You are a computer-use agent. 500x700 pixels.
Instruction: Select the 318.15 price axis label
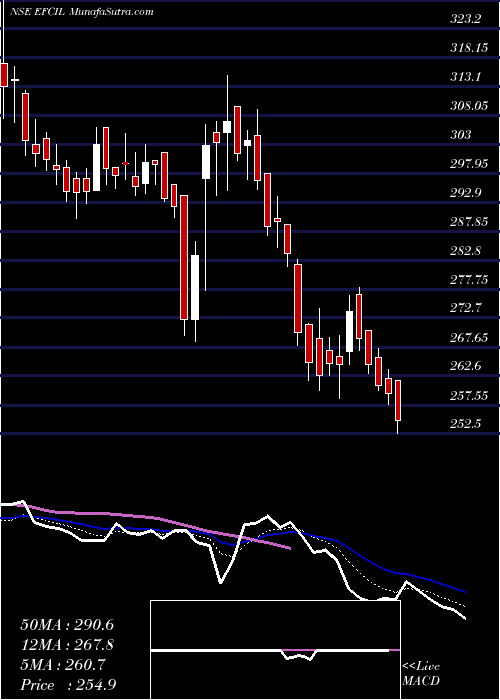point(469,48)
